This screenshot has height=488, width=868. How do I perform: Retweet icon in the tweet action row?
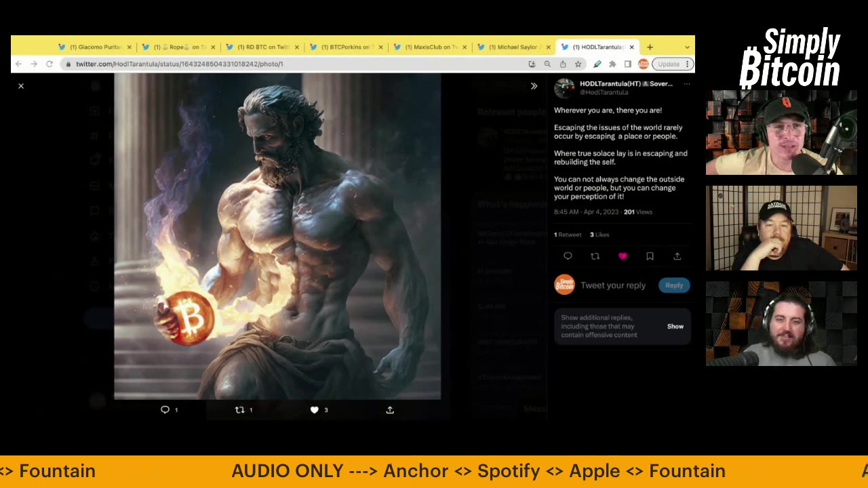pos(595,256)
